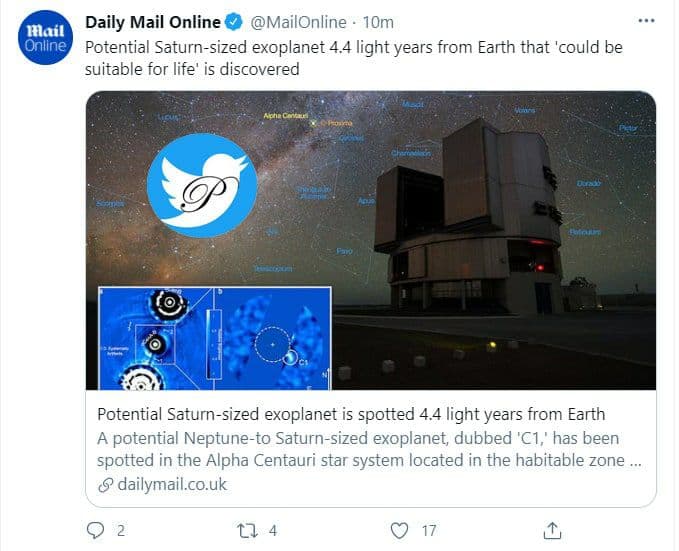This screenshot has height=551, width=679.
Task: Like the tweet with the heart
Action: pos(399,529)
